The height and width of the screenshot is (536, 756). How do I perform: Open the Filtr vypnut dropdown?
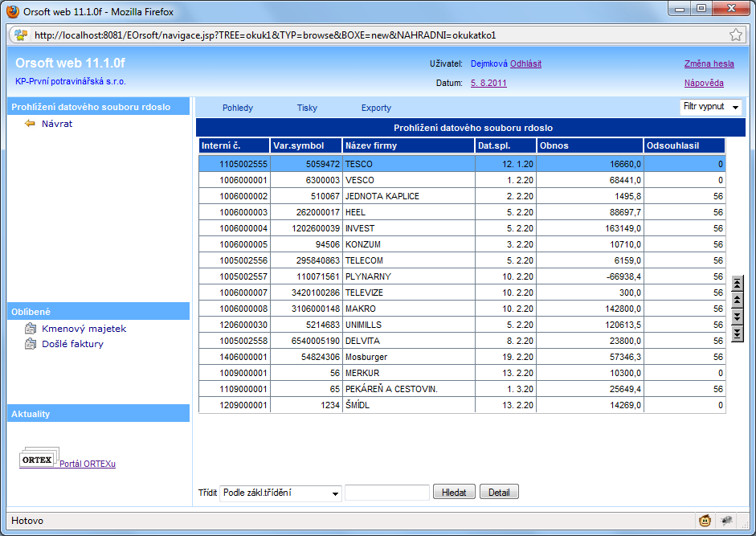click(711, 107)
